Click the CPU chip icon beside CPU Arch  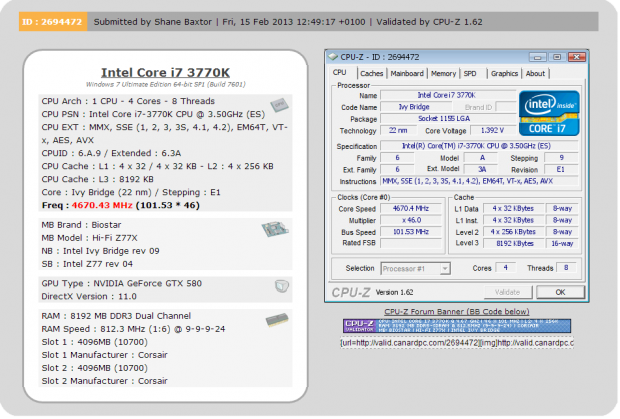(x=279, y=104)
